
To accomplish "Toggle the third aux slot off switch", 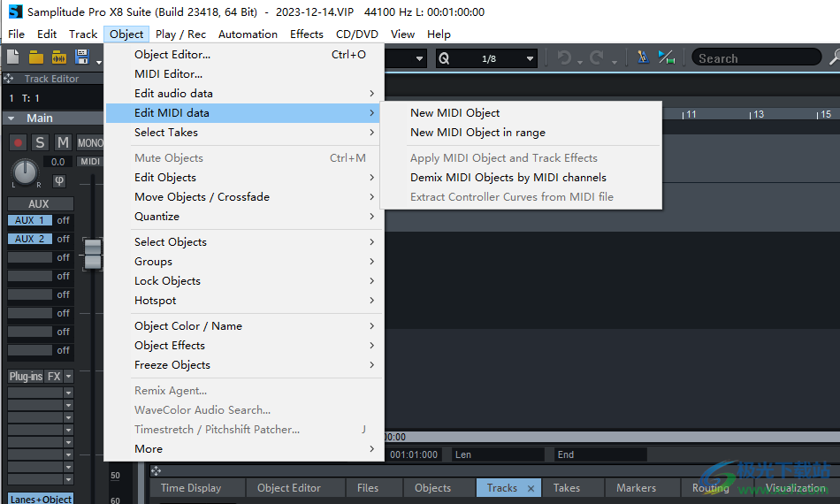I will coord(63,257).
